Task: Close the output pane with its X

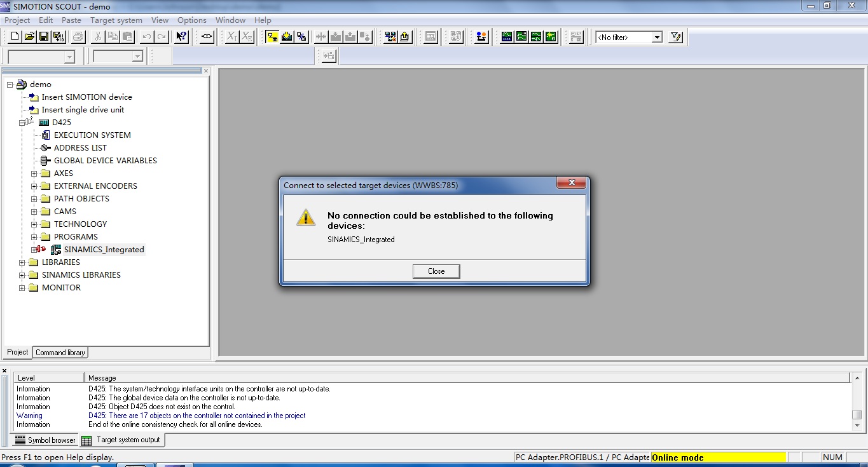Action: (x=4, y=371)
